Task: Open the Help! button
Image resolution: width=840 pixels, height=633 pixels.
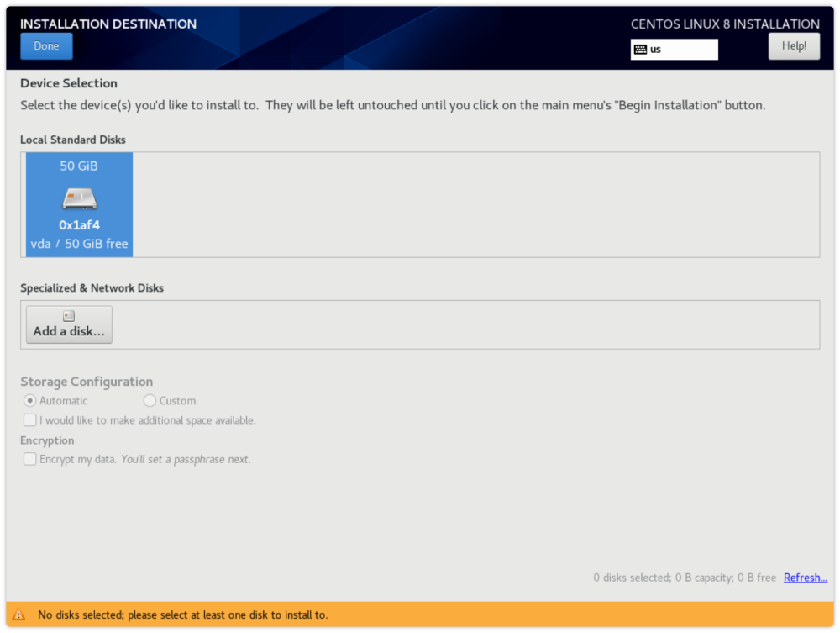Action: pyautogui.click(x=794, y=46)
